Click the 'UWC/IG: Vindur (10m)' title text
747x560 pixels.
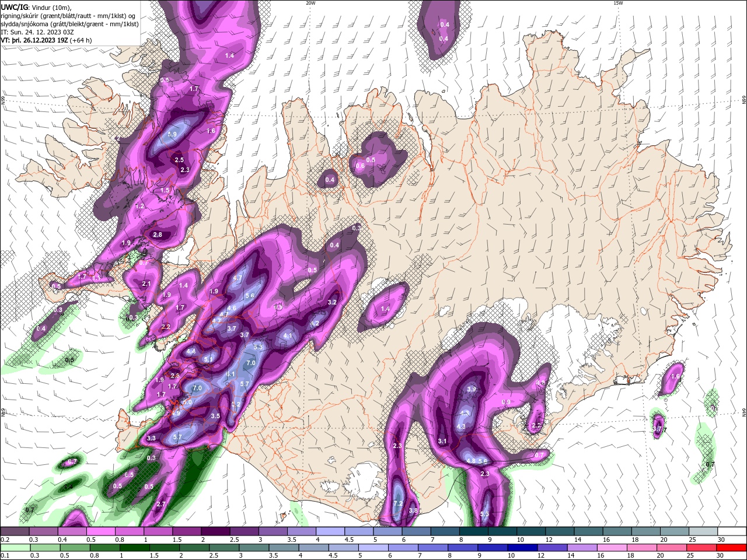pos(36,8)
